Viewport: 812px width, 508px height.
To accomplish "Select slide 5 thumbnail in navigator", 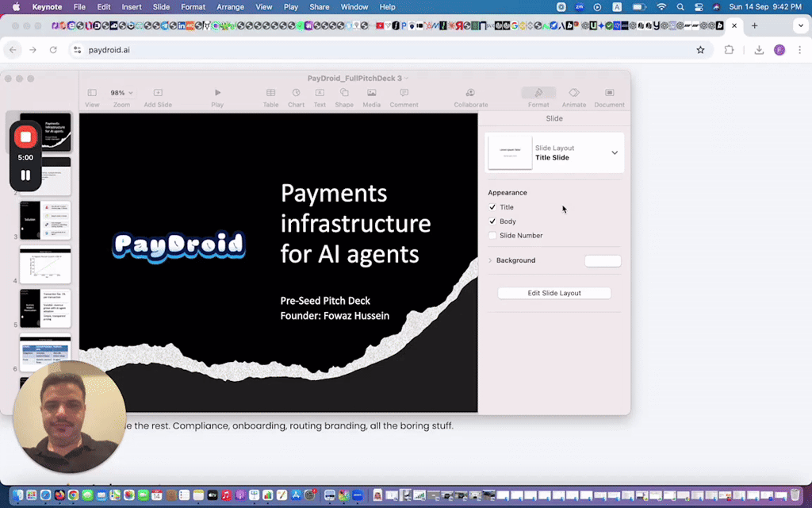I will pyautogui.click(x=45, y=309).
